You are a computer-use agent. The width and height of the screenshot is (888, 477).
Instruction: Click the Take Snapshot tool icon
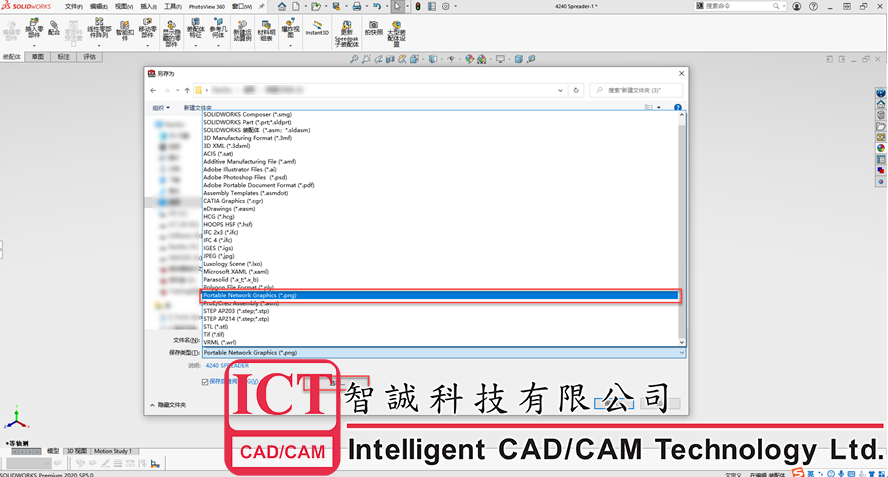373,28
